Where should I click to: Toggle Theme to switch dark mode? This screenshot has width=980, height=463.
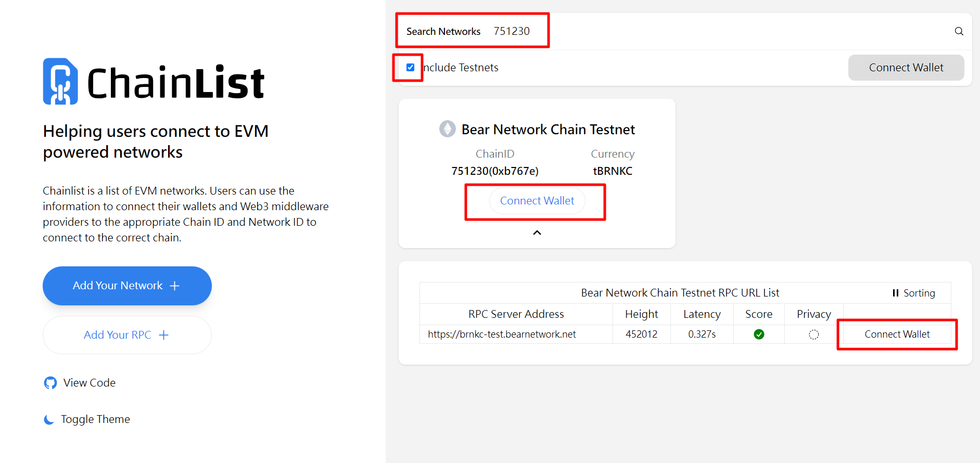click(x=95, y=419)
